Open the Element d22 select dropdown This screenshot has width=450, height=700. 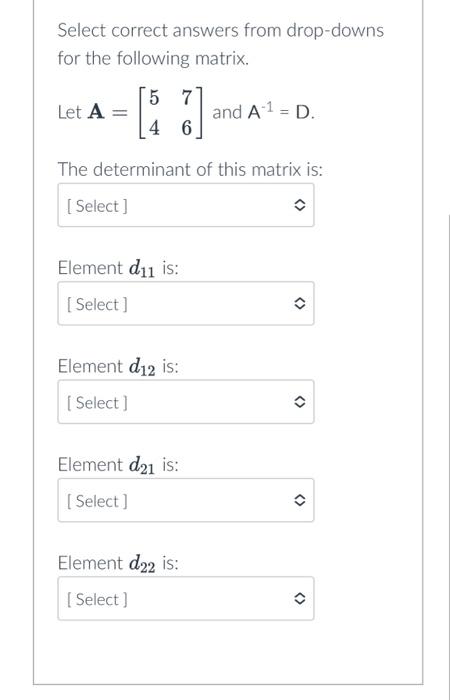(x=186, y=598)
